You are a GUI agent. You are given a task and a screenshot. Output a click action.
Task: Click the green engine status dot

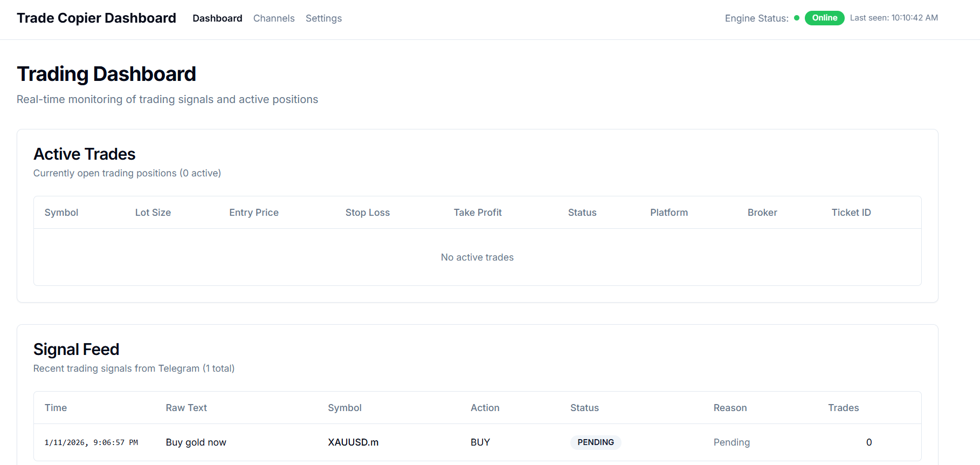coord(796,18)
